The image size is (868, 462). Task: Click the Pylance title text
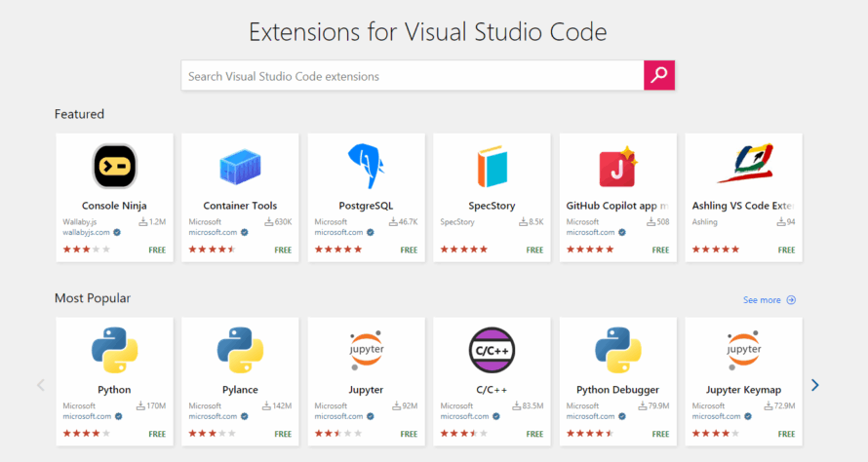tap(240, 390)
